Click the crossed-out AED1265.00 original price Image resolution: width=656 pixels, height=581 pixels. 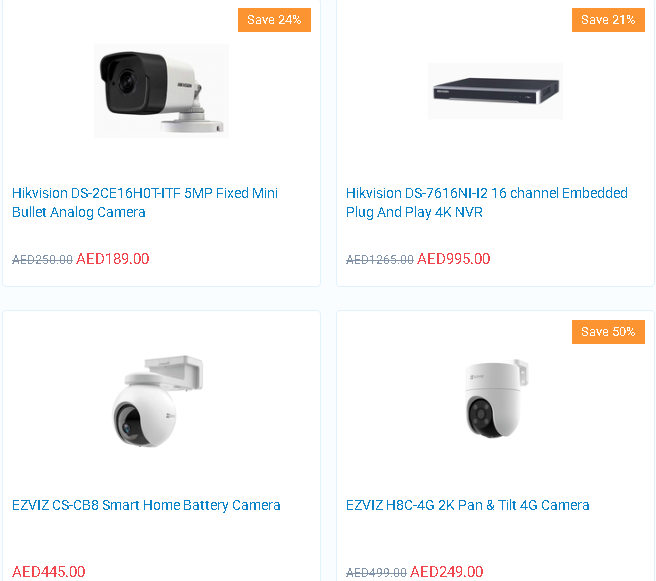[379, 260]
